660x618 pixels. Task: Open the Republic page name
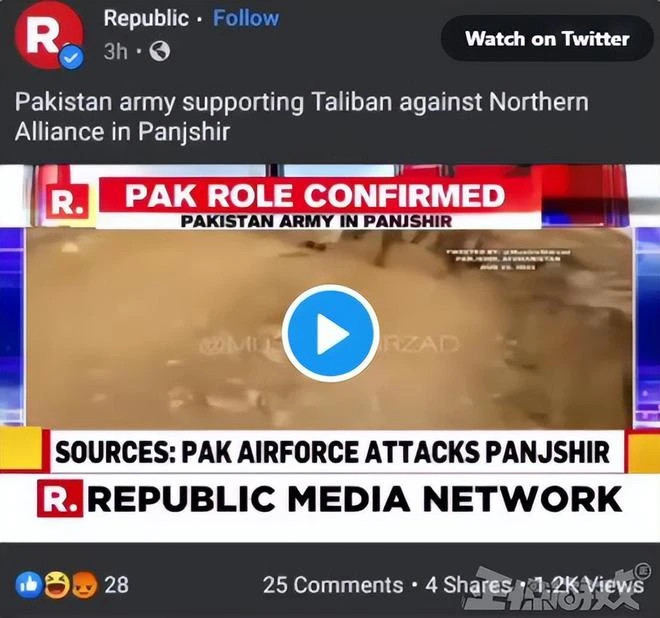tap(146, 19)
